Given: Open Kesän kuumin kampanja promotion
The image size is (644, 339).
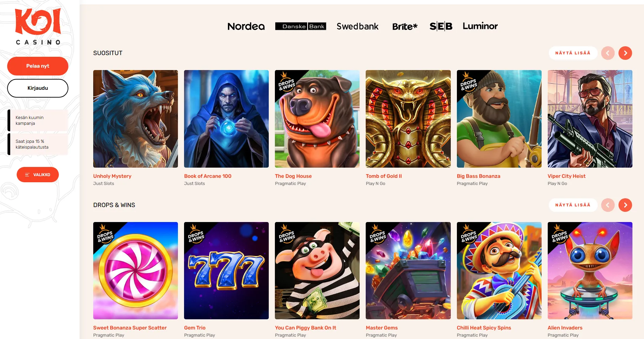Looking at the screenshot, I should (x=38, y=120).
